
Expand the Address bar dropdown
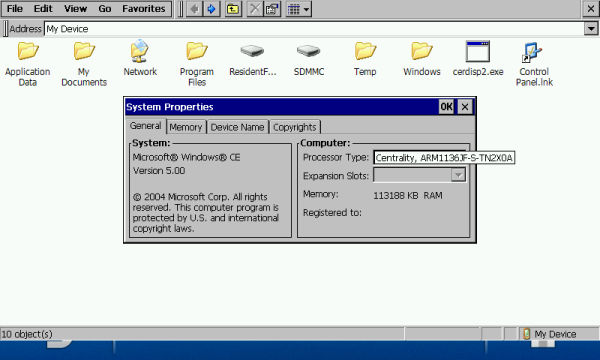click(591, 29)
